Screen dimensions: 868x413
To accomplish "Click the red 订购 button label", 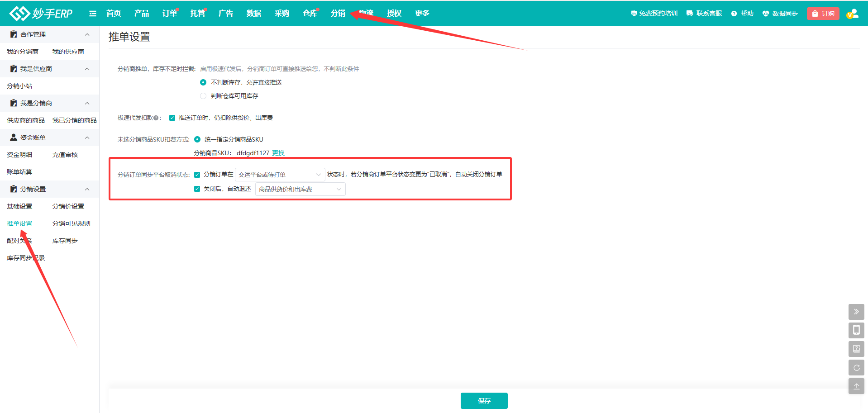I will click(828, 14).
